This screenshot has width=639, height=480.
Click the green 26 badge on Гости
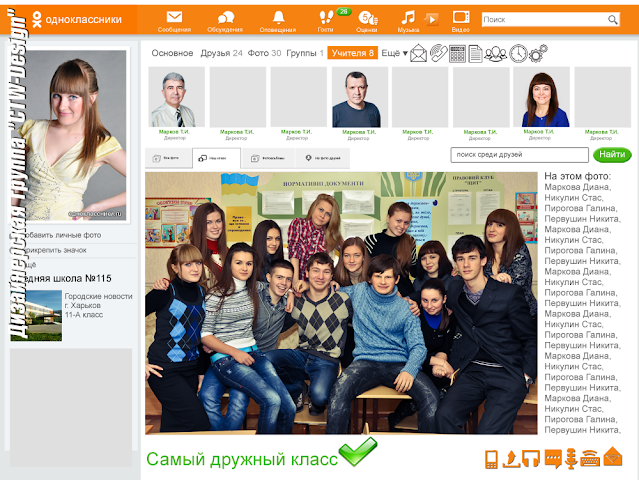pos(344,11)
